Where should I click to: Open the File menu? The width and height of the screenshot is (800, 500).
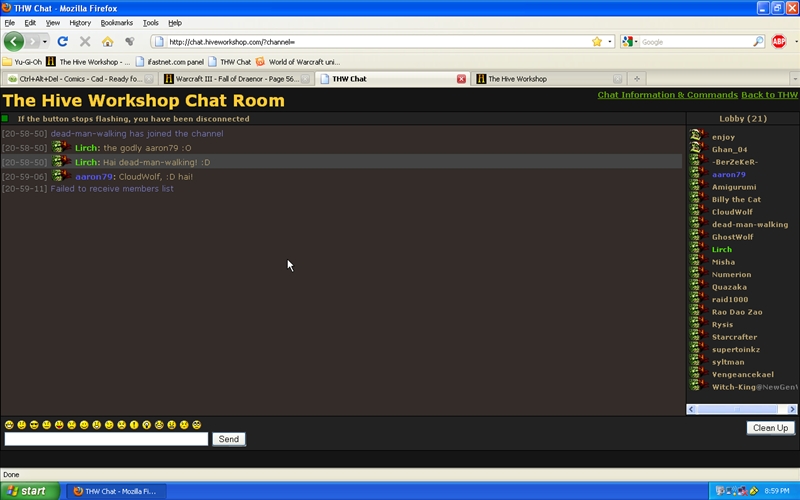10,23
